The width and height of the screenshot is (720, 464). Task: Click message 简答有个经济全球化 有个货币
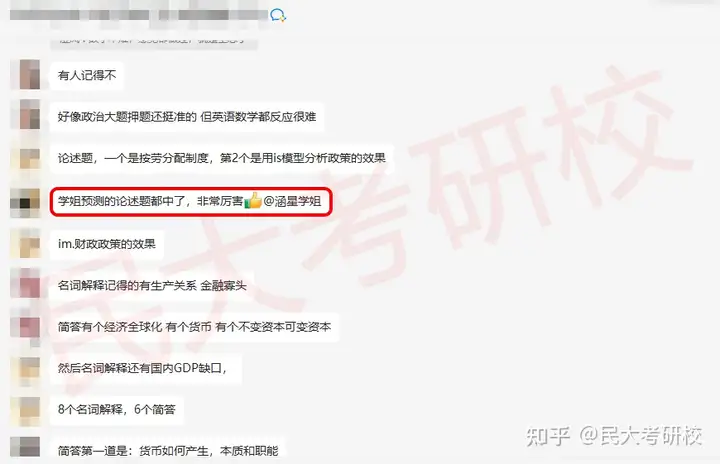tap(194, 327)
